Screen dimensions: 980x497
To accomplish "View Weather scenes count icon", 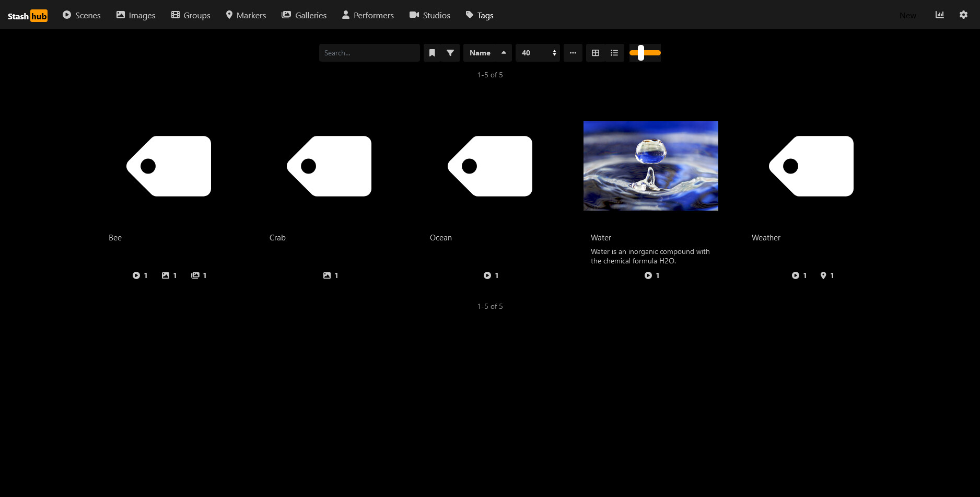I will 799,275.
